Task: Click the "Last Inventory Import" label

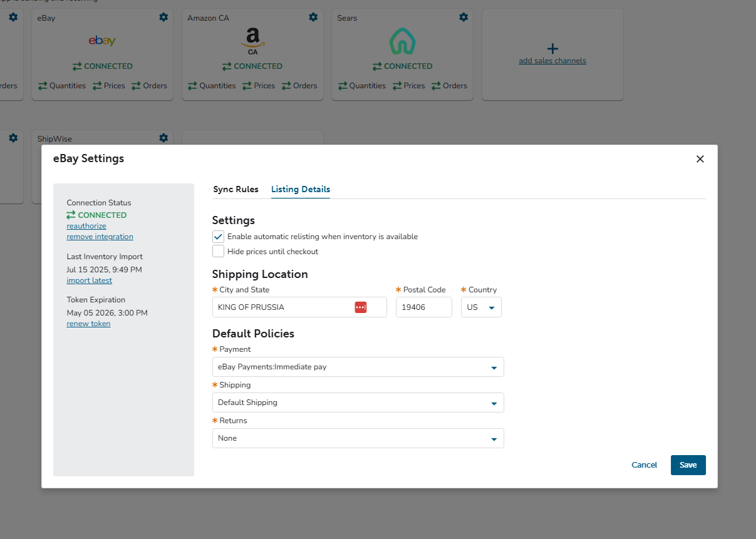Action: point(105,257)
